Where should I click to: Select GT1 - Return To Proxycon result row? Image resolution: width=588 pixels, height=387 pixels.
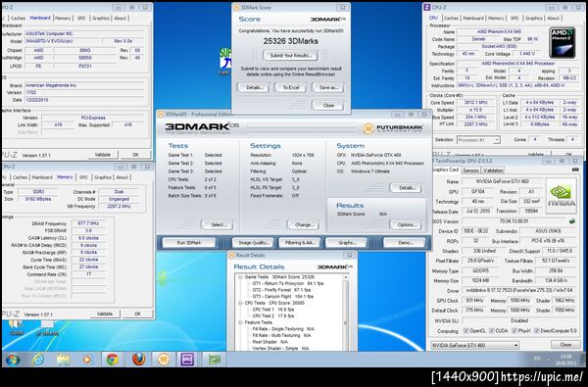click(288, 283)
